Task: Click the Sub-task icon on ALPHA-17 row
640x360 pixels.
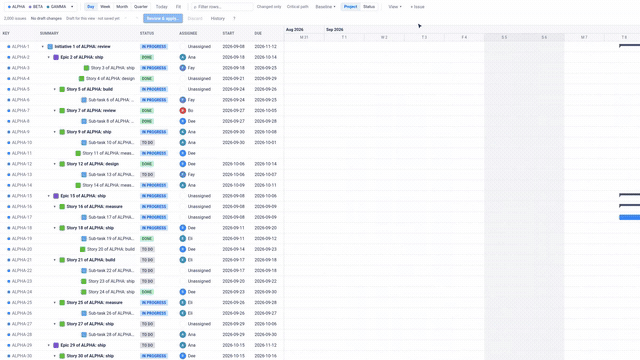Action: [x=84, y=217]
